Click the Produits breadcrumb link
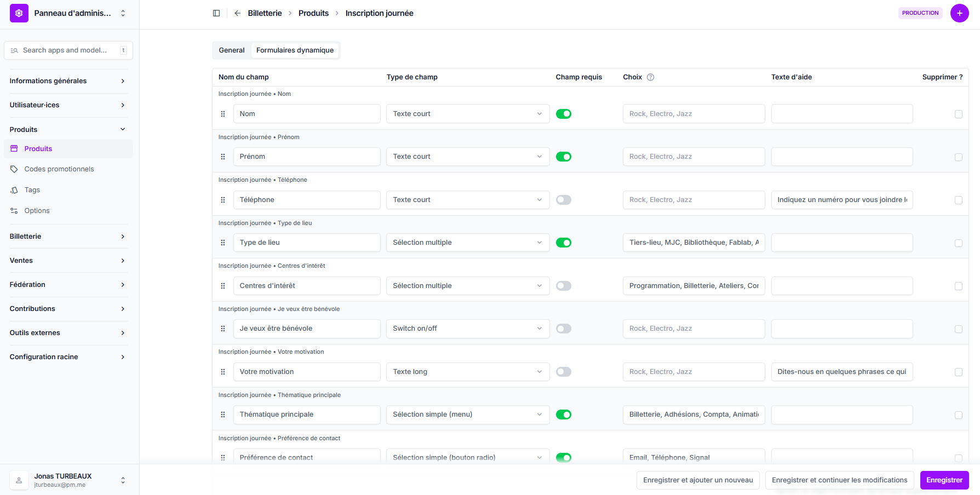The width and height of the screenshot is (980, 495). click(313, 13)
